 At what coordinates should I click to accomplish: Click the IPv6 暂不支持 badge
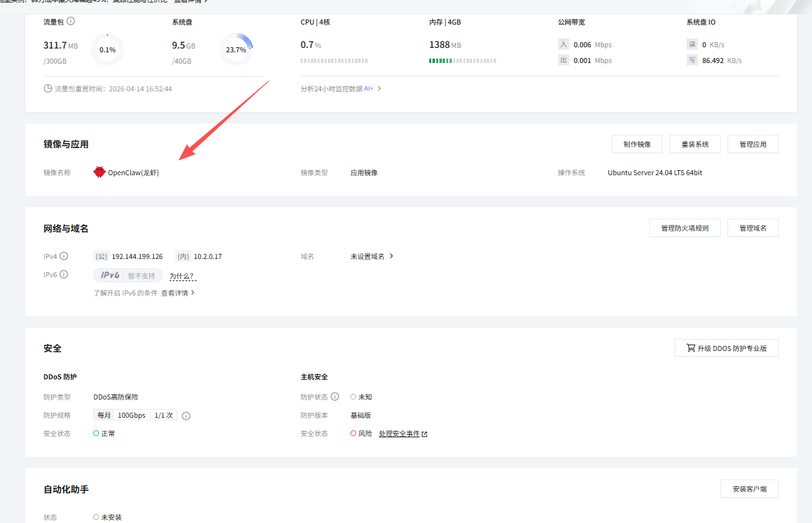[x=128, y=276]
